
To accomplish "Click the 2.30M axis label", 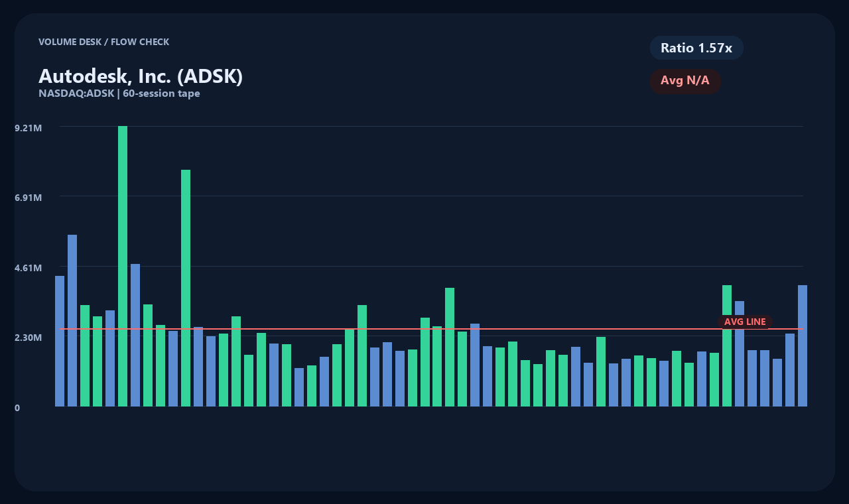I will coord(29,338).
